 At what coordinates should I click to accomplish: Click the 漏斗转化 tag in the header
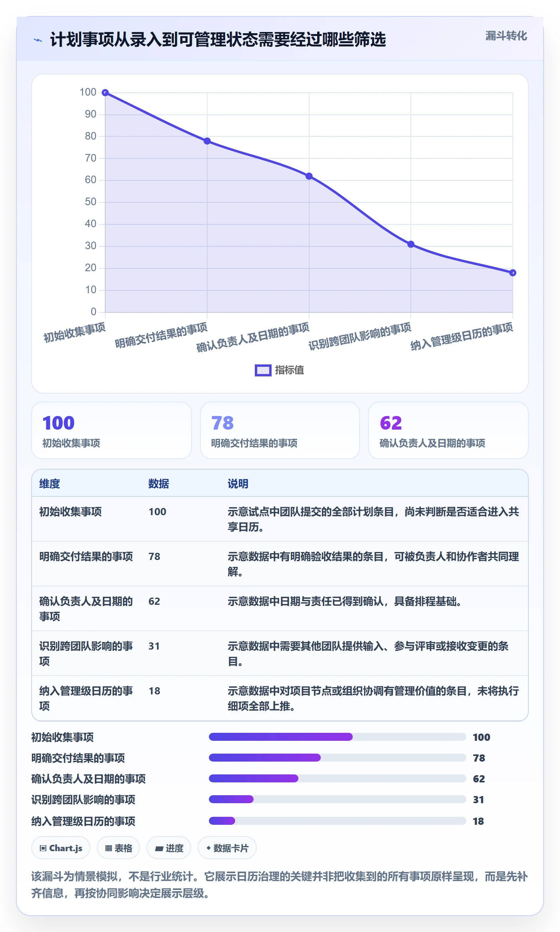click(506, 36)
